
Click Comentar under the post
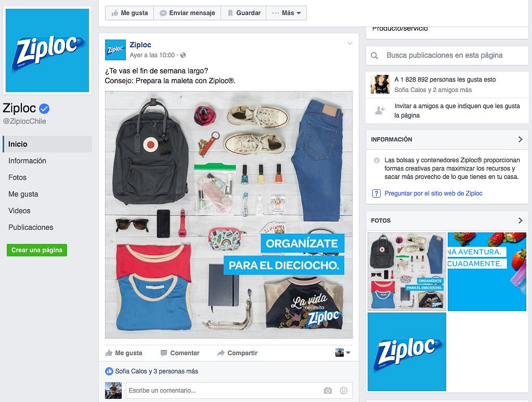pos(180,353)
